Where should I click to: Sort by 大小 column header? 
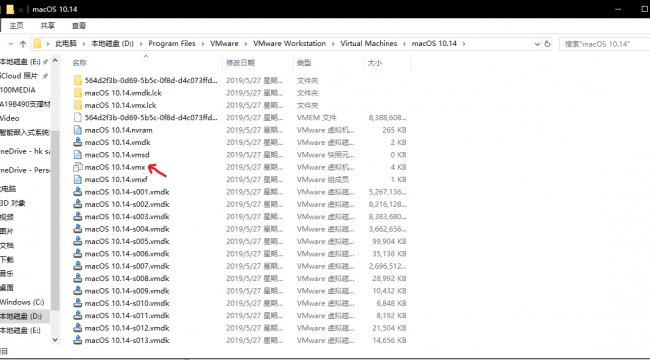click(x=374, y=63)
